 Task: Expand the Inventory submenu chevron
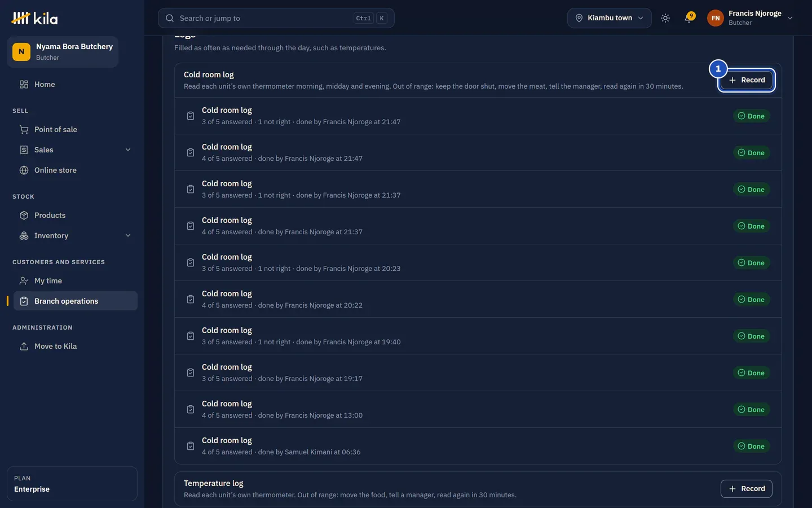128,235
